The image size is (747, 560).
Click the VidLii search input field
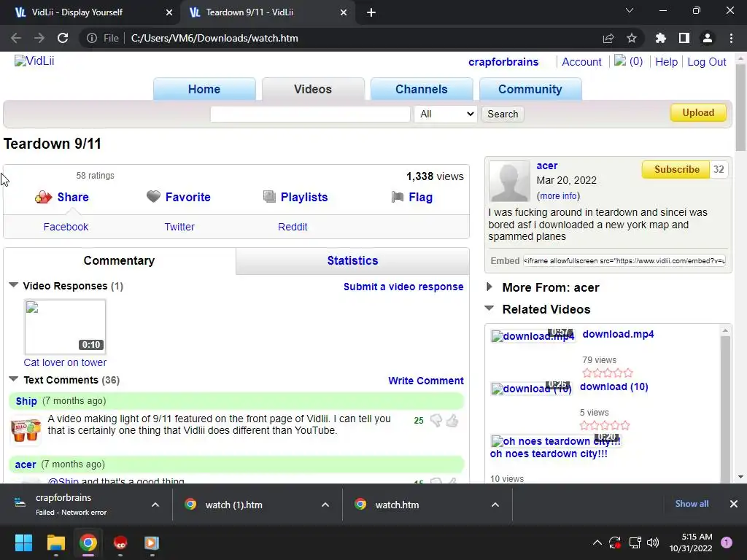tap(310, 114)
